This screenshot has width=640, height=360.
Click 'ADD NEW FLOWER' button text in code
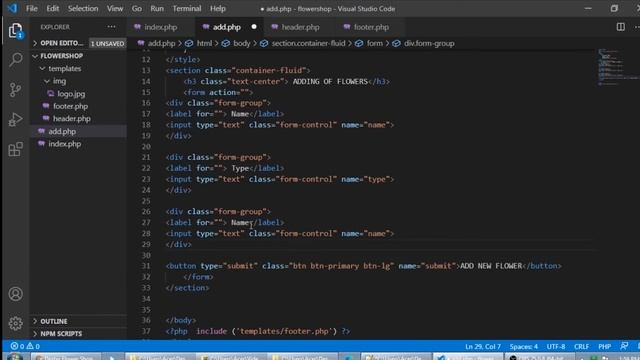[x=491, y=266]
